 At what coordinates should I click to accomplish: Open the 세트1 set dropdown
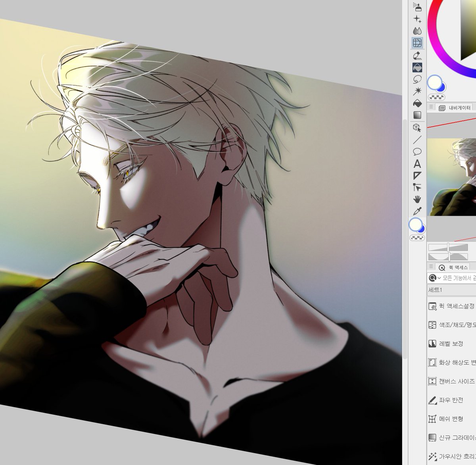coord(451,290)
